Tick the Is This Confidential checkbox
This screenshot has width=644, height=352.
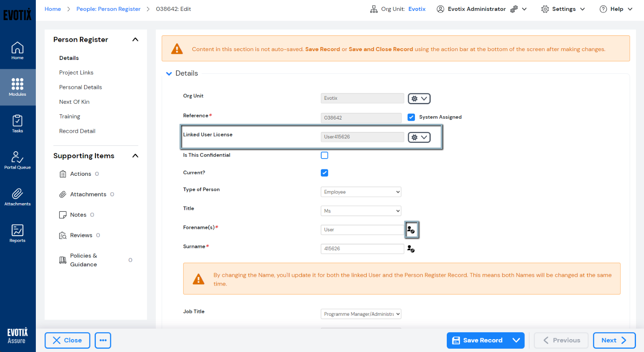click(324, 155)
